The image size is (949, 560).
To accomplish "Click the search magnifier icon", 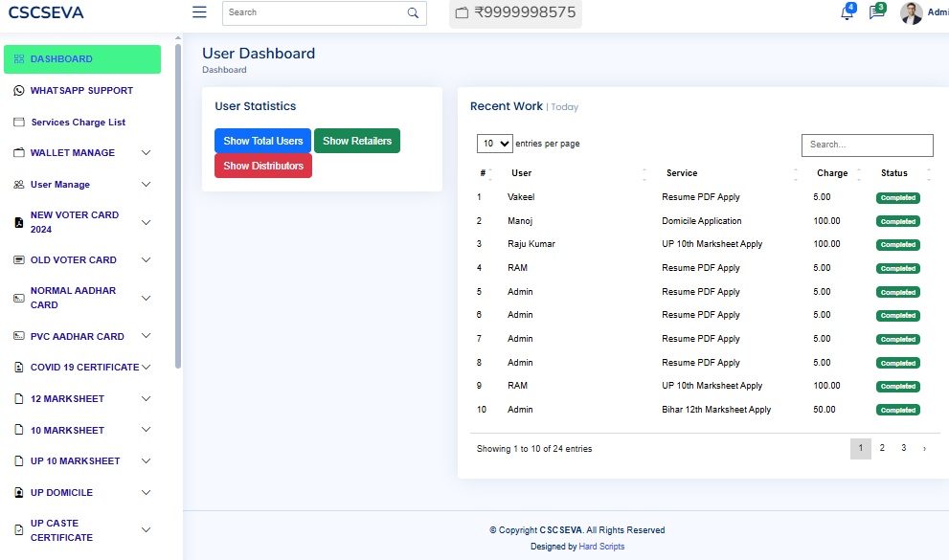I will point(413,13).
